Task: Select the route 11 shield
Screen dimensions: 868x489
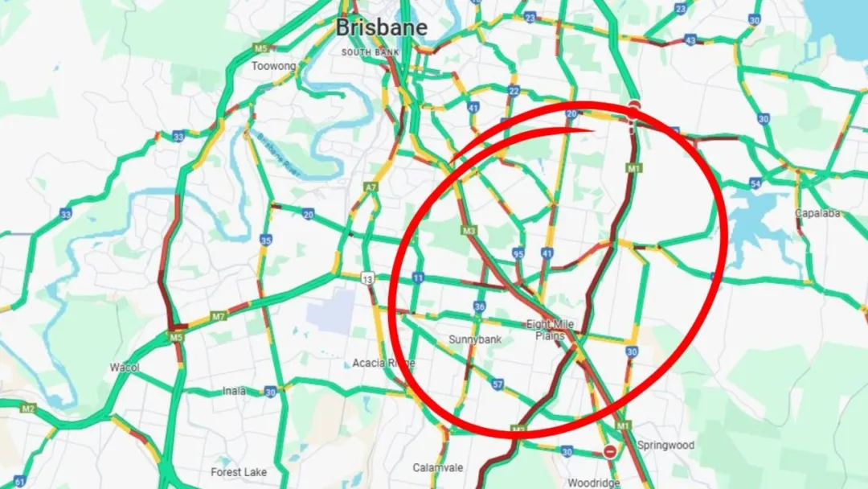Action: click(418, 278)
